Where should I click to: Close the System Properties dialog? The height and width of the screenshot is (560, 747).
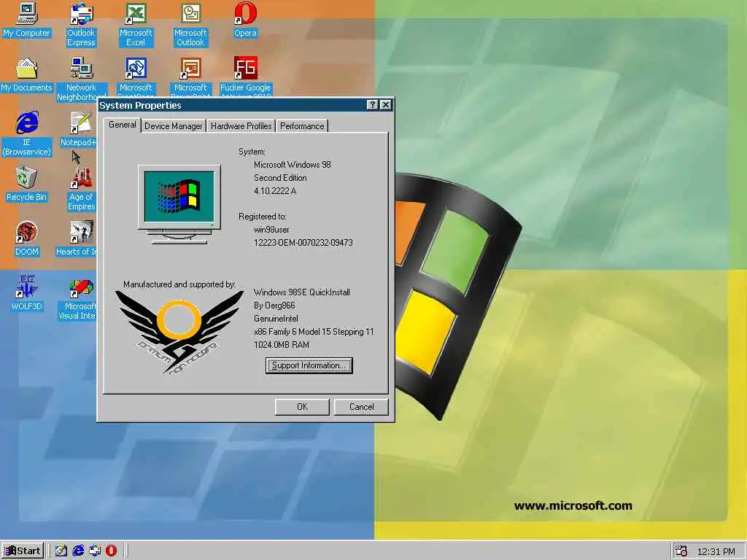point(386,105)
